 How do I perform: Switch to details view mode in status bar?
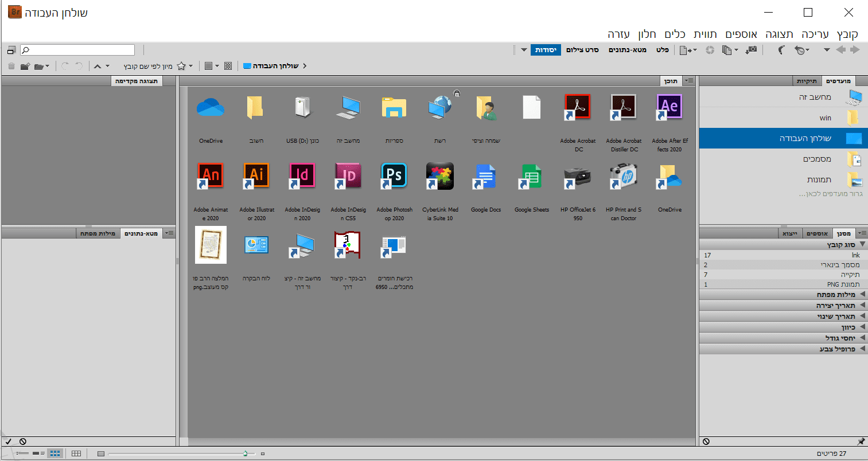(39, 454)
